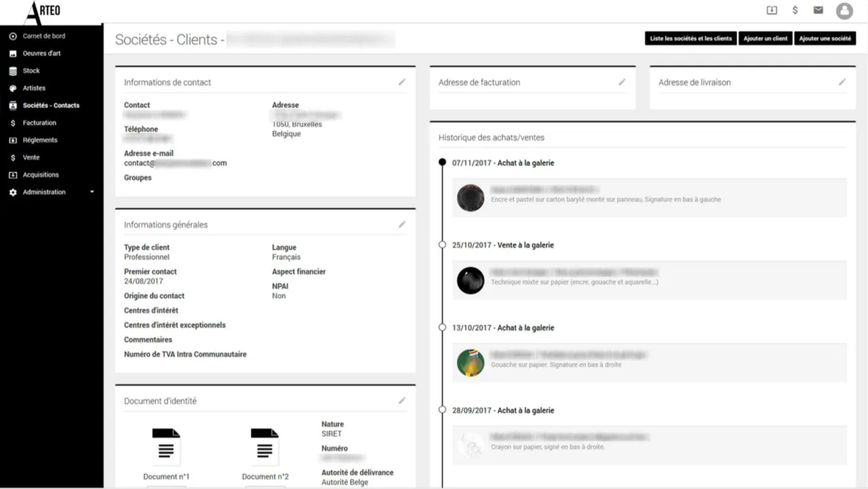Click the 'Autorité Belge' value

point(345,483)
